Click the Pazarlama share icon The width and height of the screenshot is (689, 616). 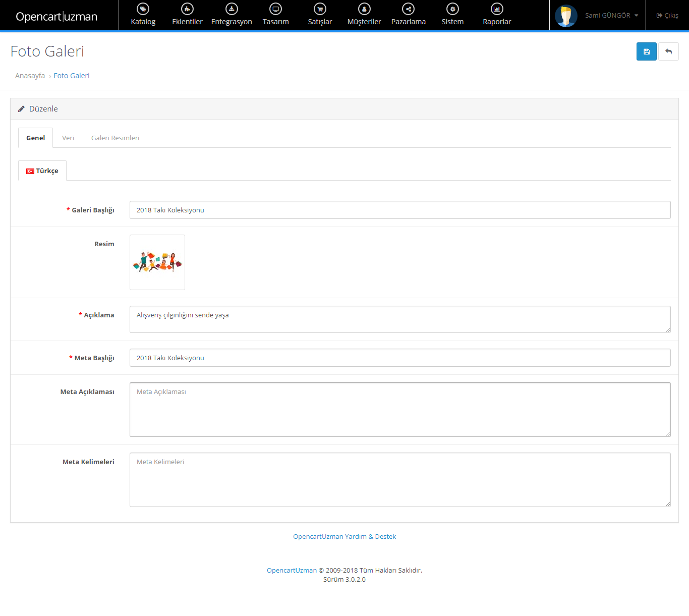[409, 9]
